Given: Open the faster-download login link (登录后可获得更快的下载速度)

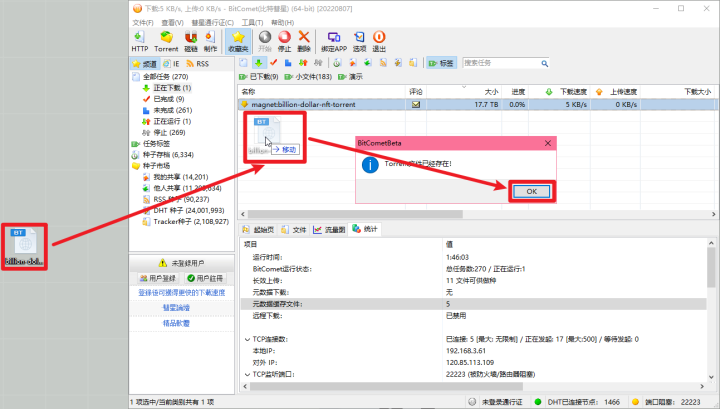Looking at the screenshot, I should pyautogui.click(x=182, y=292).
